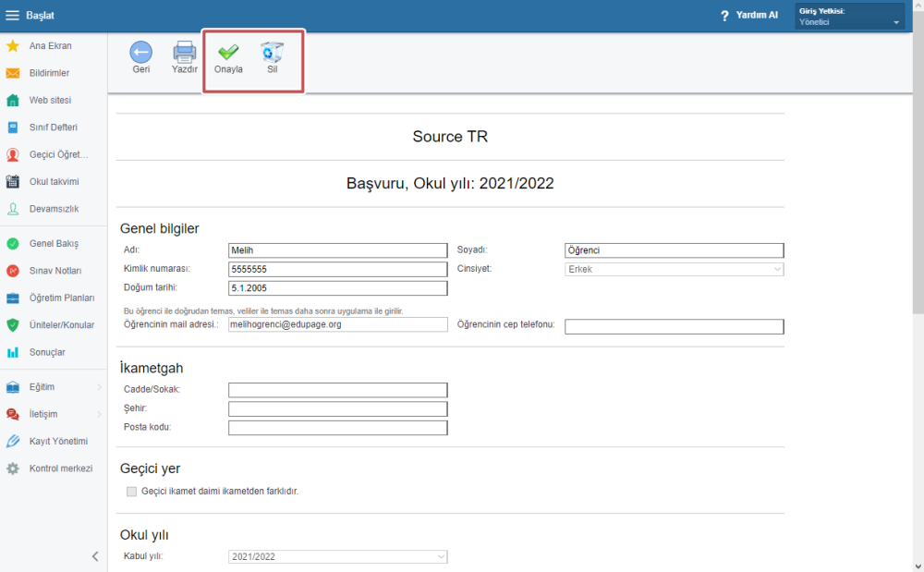Click Öğrencinin mail adresi field
The height and width of the screenshot is (572, 924).
tap(337, 324)
